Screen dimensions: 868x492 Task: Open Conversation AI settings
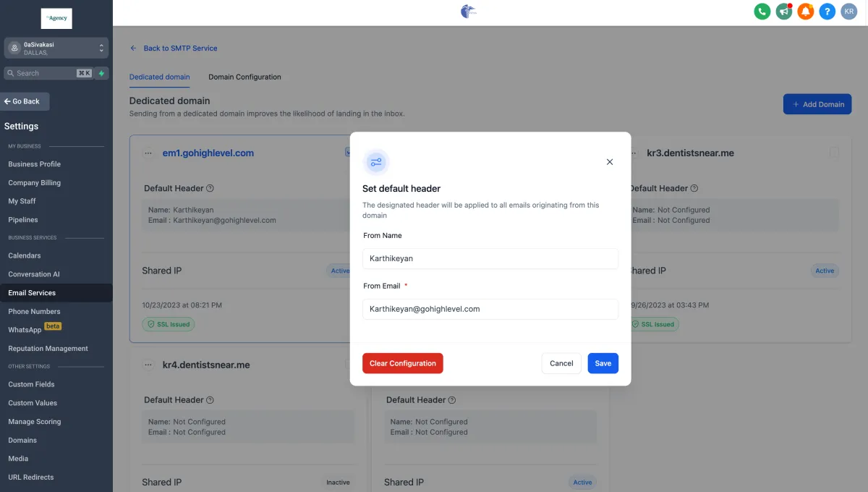(x=34, y=274)
